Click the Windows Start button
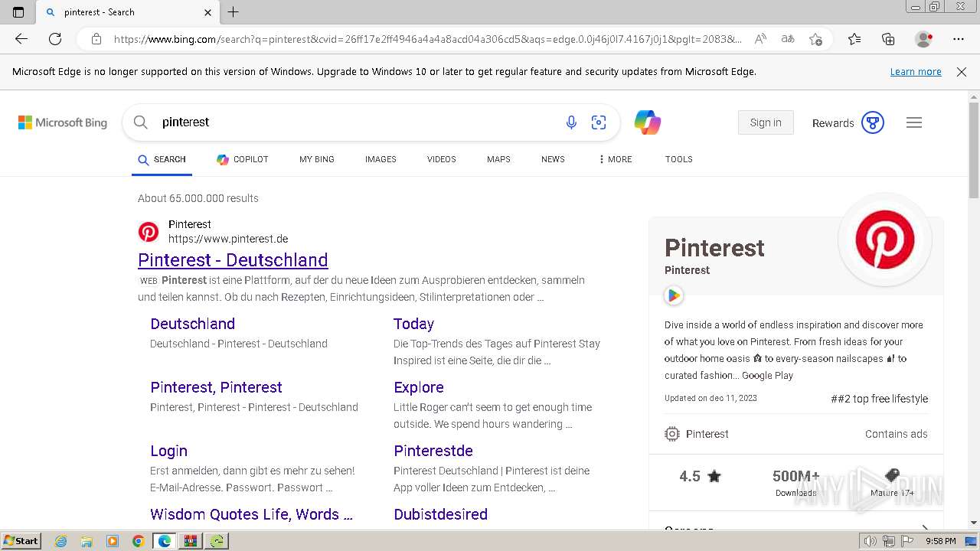This screenshot has width=980, height=551. pyautogui.click(x=21, y=541)
